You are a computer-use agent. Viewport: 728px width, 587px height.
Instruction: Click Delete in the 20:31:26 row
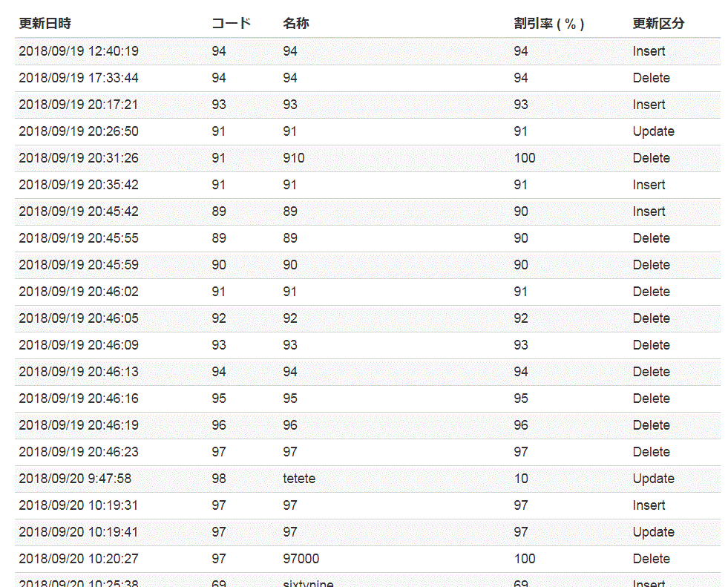(651, 158)
